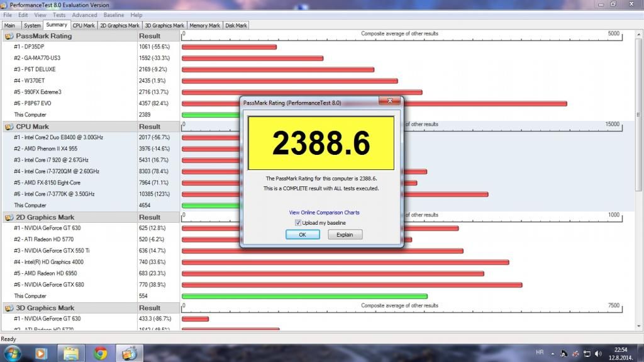Click the PerformanceTest title bar app icon
This screenshot has height=362, width=644.
(x=4, y=5)
